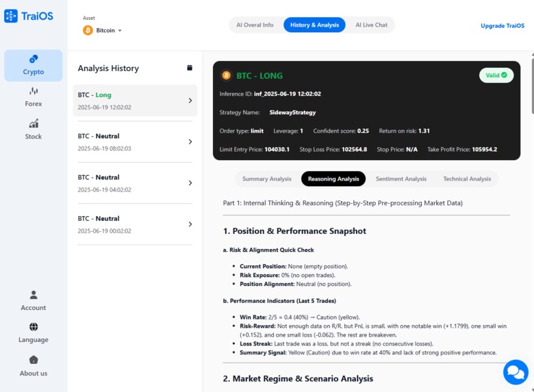Screen dimensions: 534x392
Task: Open chevron for BTC - Neutral 04:02:02 entry
Action: [190, 183]
